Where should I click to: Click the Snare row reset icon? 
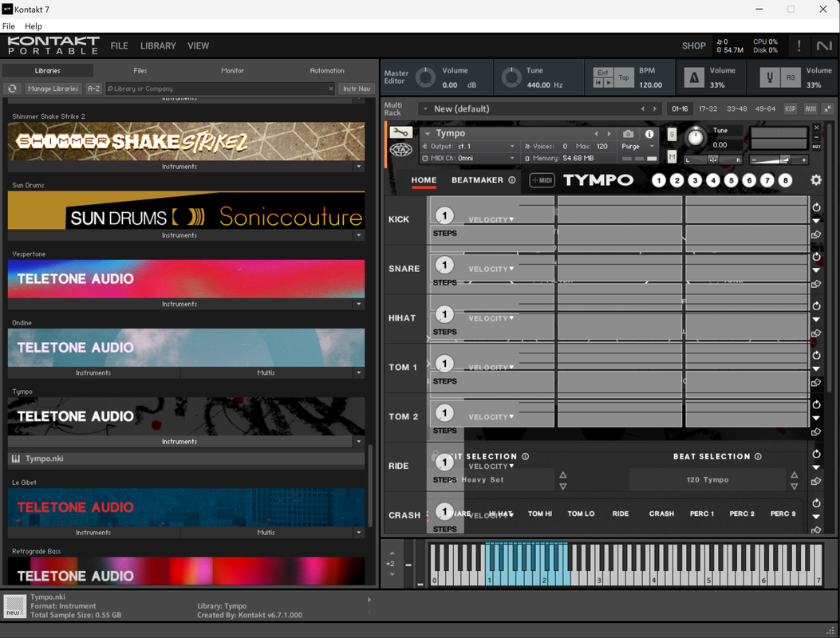click(x=816, y=257)
